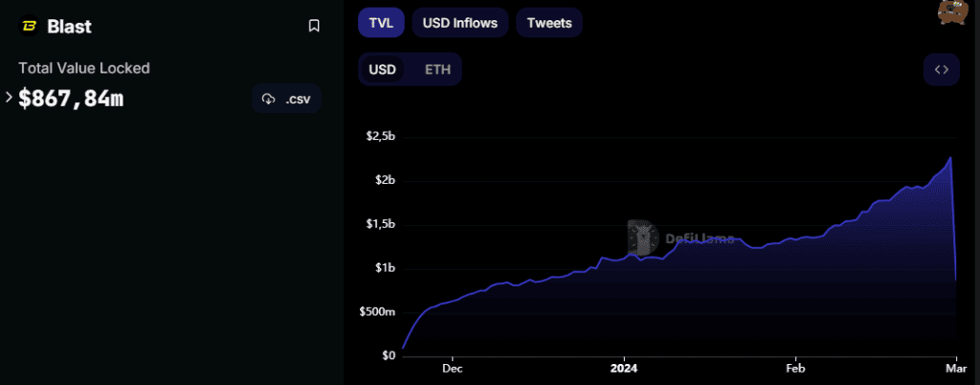Viewport: 980px width, 385px height.
Task: Click the cloud download icon
Action: click(x=269, y=99)
